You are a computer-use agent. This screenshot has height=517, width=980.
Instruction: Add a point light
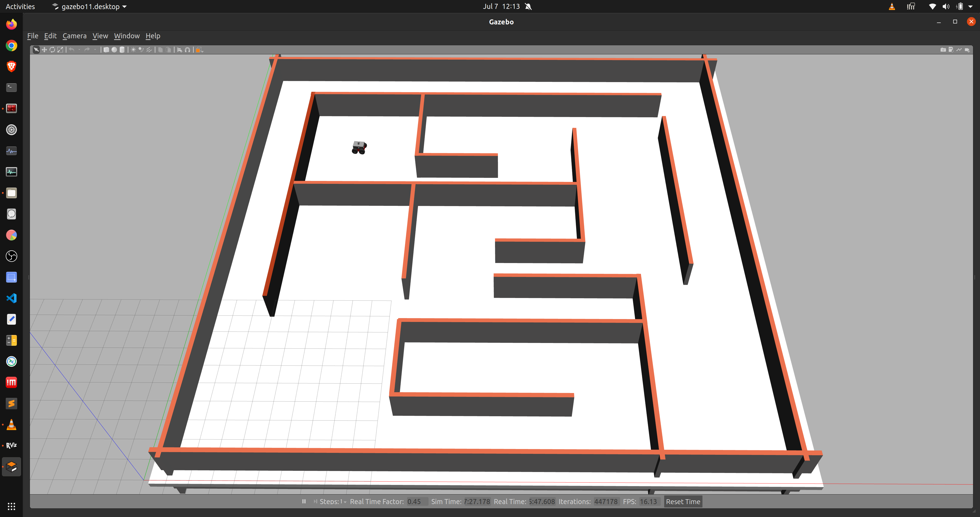(133, 50)
